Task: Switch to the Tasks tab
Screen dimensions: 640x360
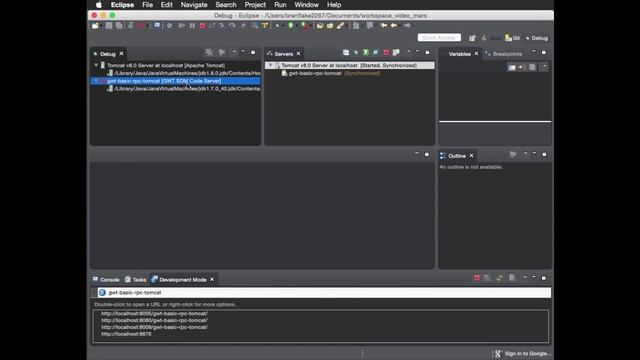Action: click(136, 280)
